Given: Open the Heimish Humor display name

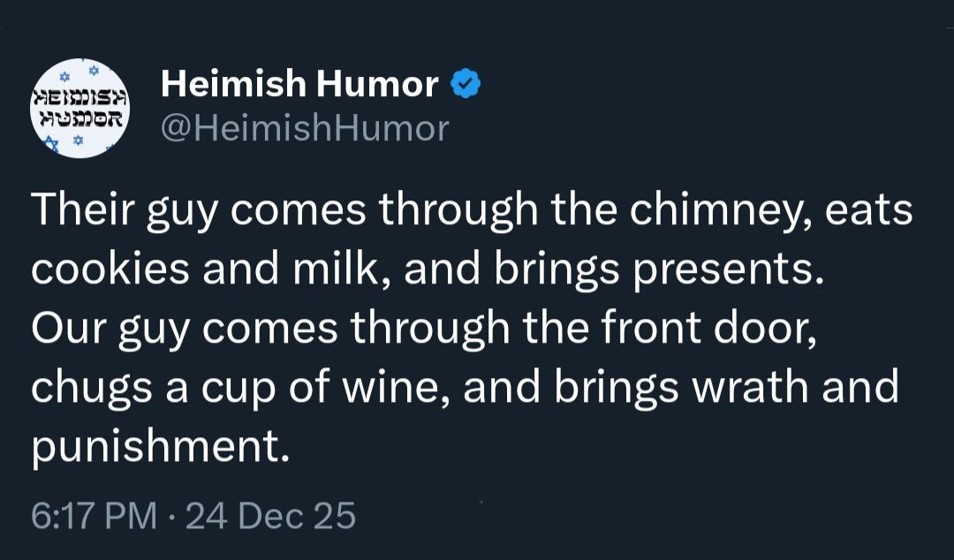Looking at the screenshot, I should pos(299,85).
